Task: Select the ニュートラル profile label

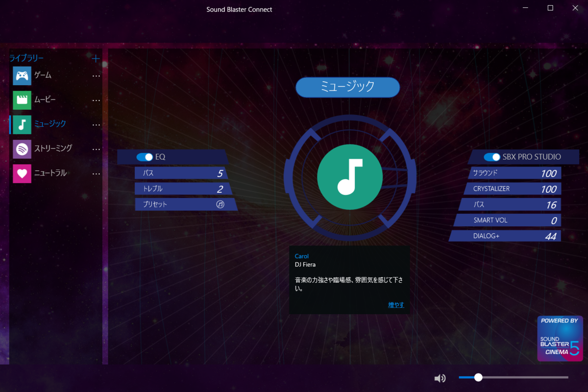Action: pos(50,173)
